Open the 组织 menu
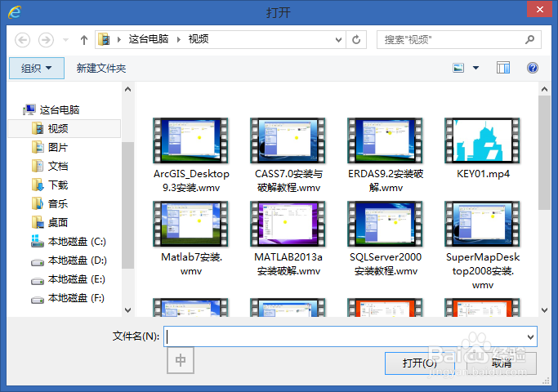The width and height of the screenshot is (558, 392). [x=37, y=68]
